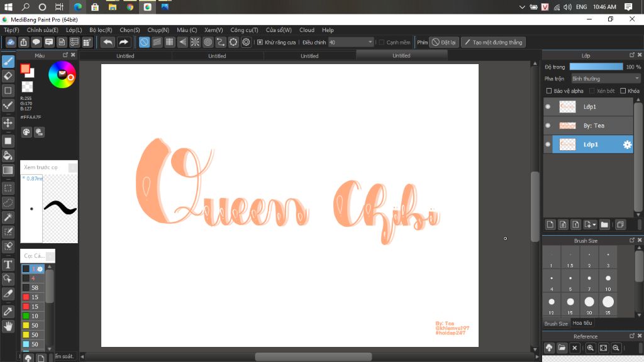
Task: Open snap settings gear in toolbar
Action: (x=246, y=42)
